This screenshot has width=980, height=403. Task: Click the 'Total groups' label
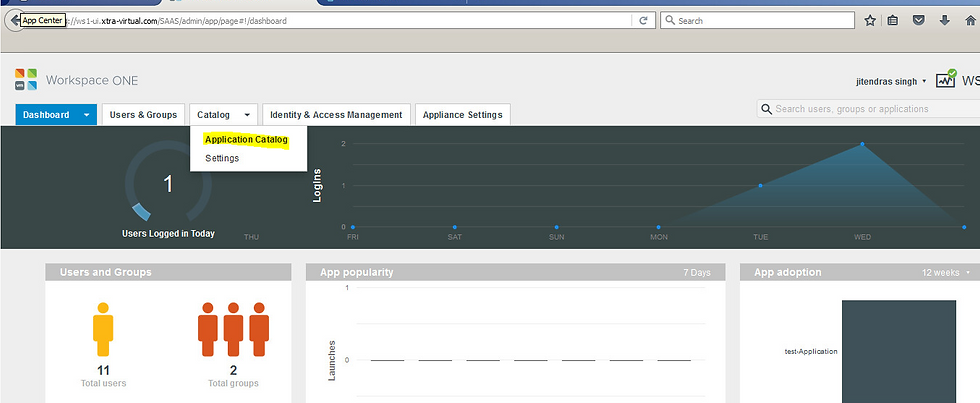tap(233, 383)
